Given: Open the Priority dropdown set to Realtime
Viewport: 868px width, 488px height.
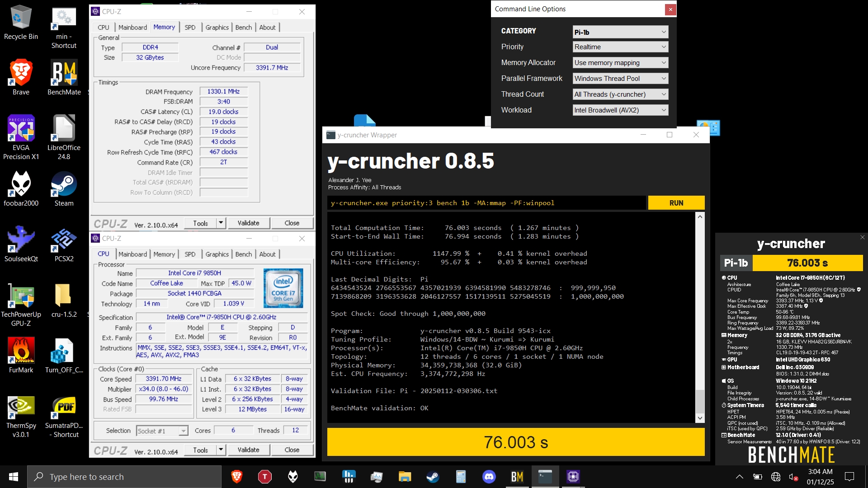Looking at the screenshot, I should [620, 47].
